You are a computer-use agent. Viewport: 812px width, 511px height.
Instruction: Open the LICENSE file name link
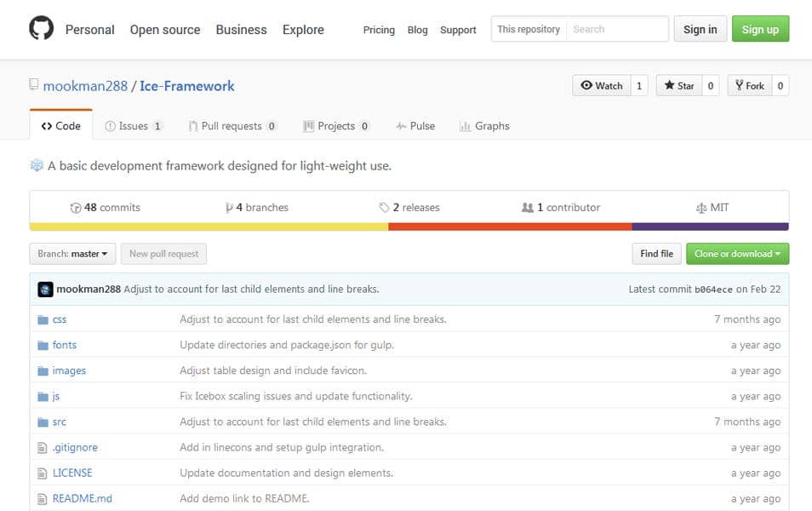[x=72, y=474]
